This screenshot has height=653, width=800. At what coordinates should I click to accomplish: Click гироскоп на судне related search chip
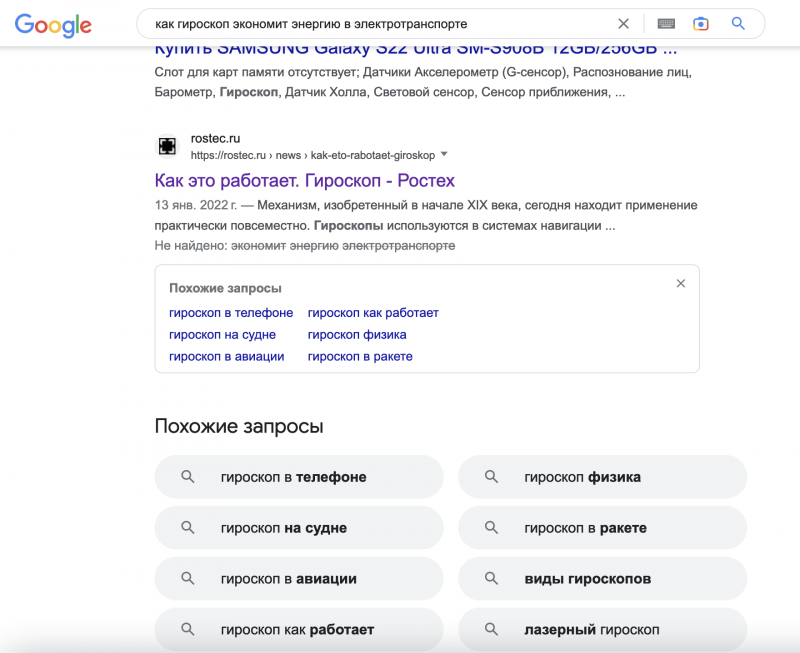[x=299, y=528]
